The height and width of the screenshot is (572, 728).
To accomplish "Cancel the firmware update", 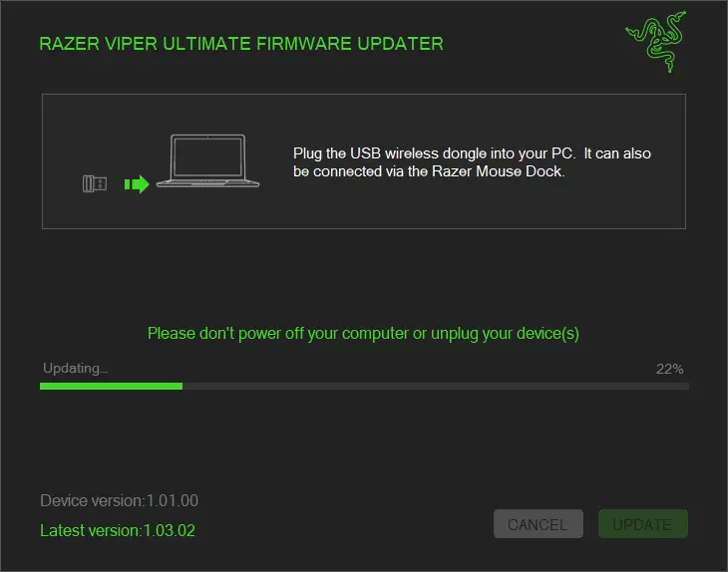I will coord(539,524).
